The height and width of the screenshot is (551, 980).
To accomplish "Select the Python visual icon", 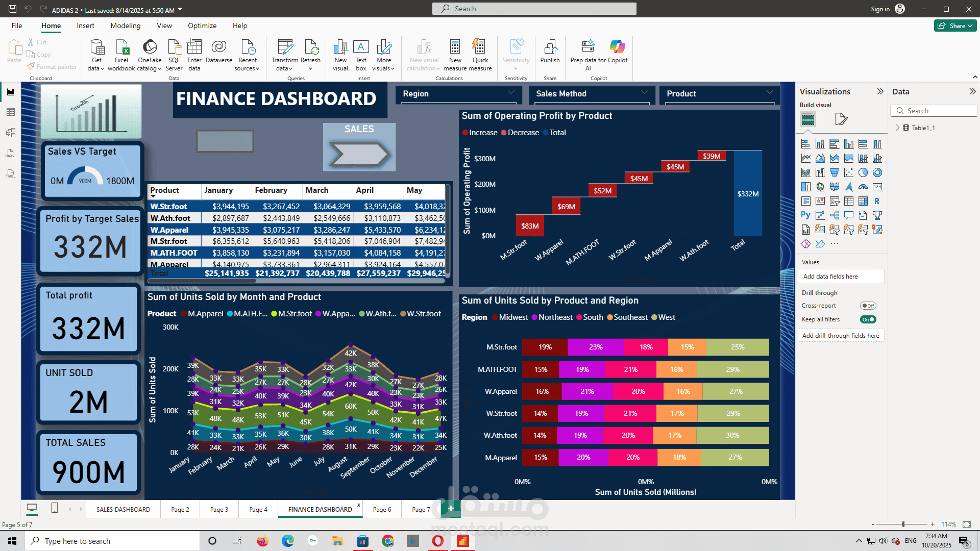I will point(805,215).
